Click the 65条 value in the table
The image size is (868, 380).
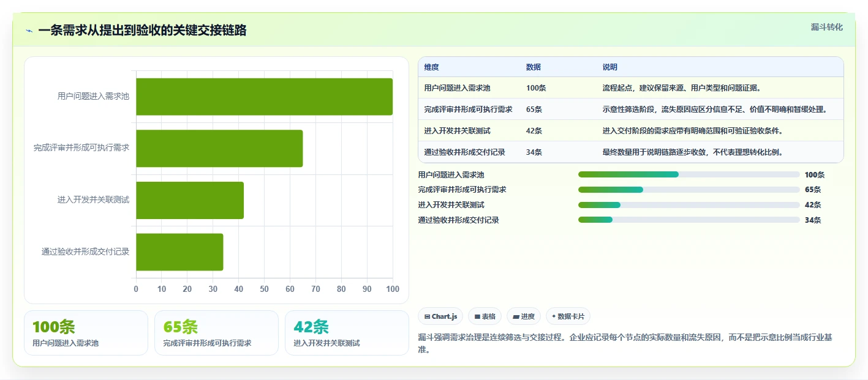[x=534, y=110]
